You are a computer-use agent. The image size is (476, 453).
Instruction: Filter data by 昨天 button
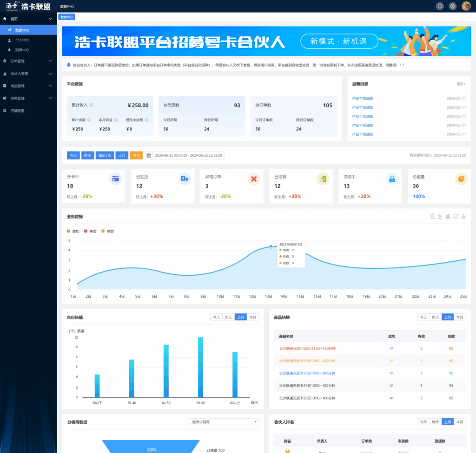tap(88, 155)
